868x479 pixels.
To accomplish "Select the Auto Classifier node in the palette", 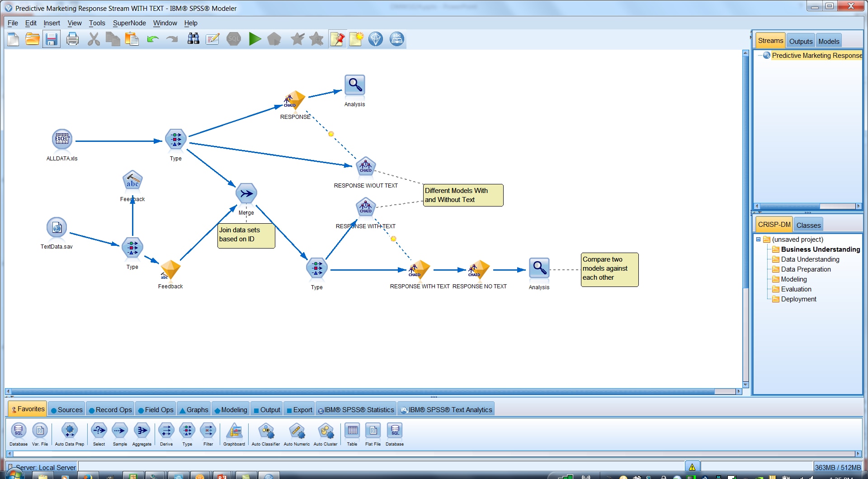I will (x=266, y=432).
